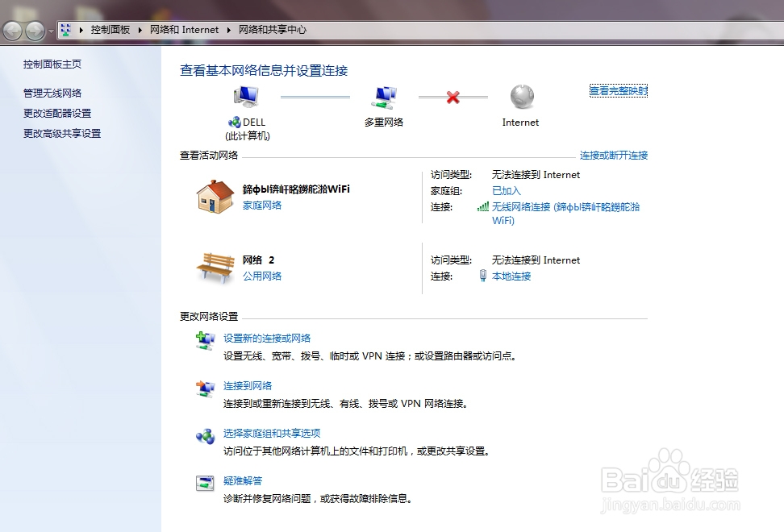Click the wireless signal bars icon next to 无线网络连接
The width and height of the screenshot is (784, 532).
point(483,206)
